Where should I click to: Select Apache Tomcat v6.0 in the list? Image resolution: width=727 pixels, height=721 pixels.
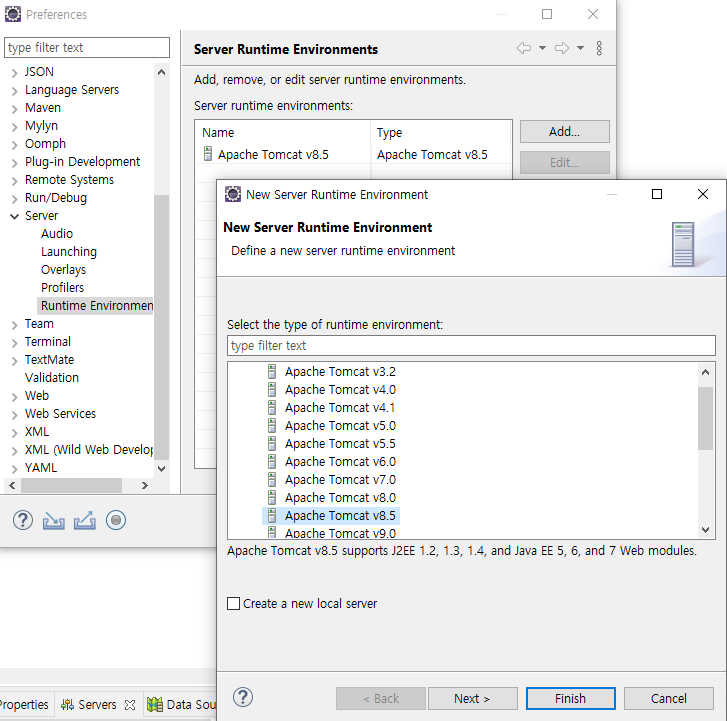[340, 461]
